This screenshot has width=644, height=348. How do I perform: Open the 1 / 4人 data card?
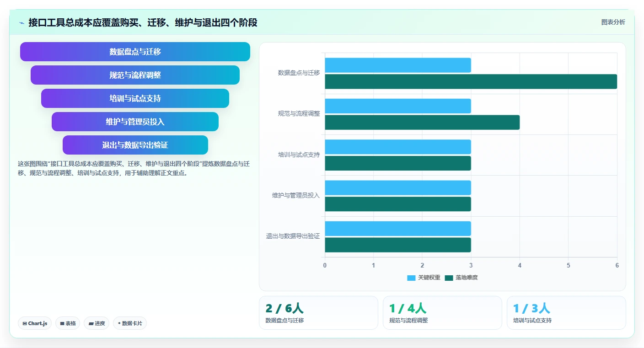tap(442, 313)
